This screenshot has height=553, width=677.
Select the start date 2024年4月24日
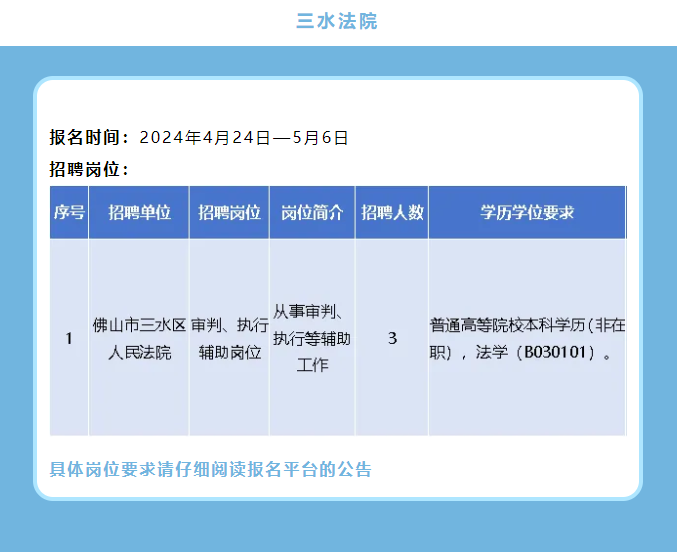(x=204, y=138)
